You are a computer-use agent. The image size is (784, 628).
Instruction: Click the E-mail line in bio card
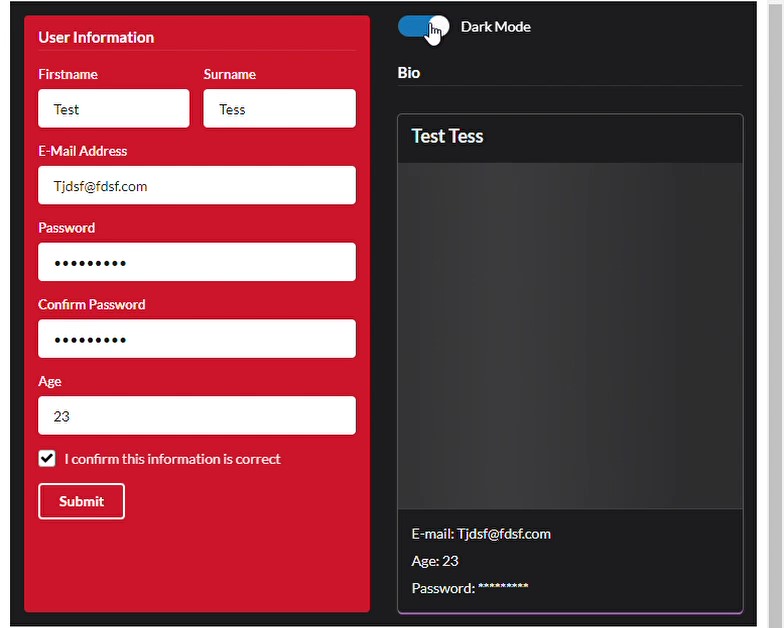[481, 534]
